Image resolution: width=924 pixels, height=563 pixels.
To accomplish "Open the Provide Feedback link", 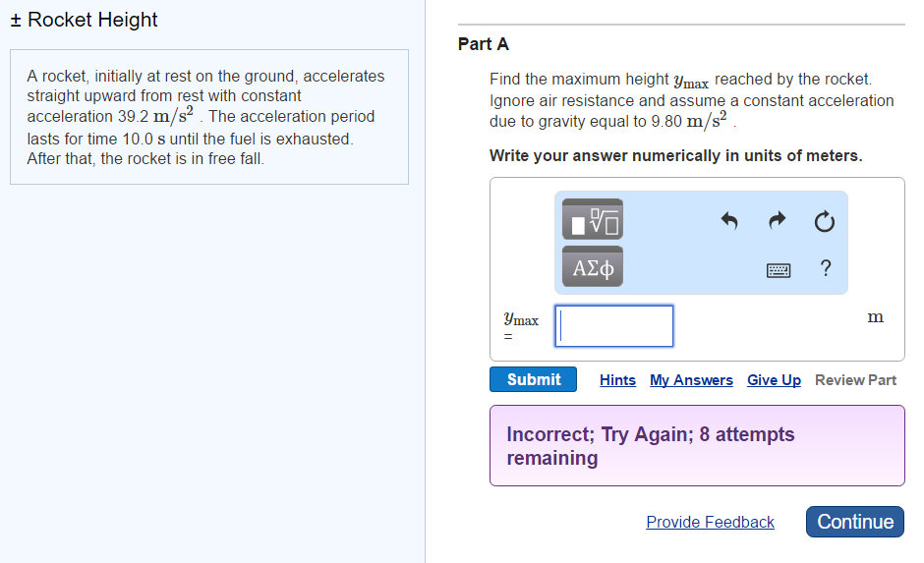I will [710, 522].
